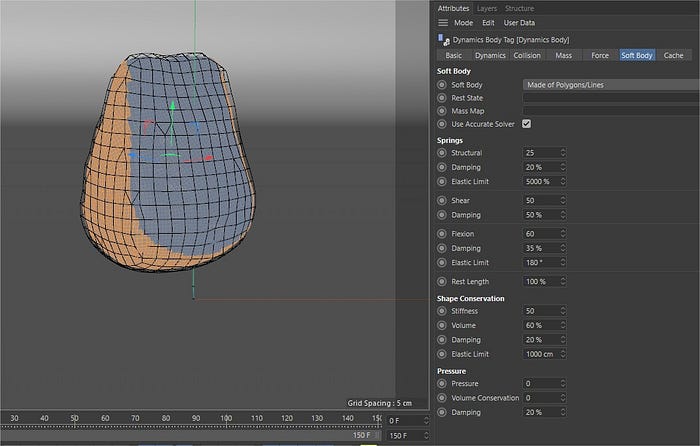Click frame 100 on the timeline ruler

(226, 418)
